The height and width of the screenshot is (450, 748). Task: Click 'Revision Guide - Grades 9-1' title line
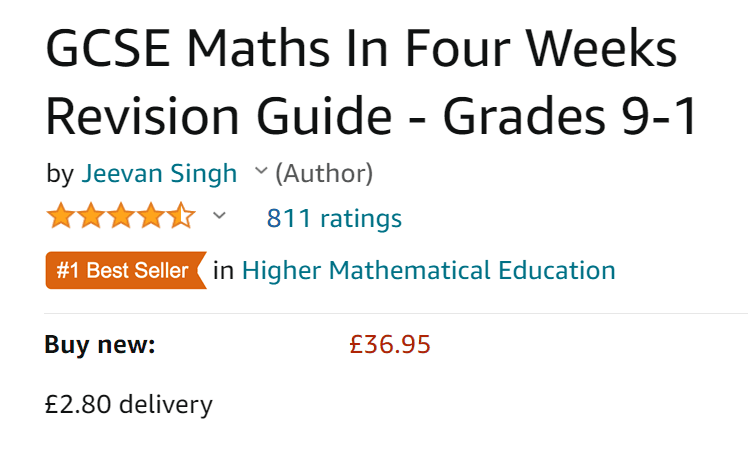372,116
